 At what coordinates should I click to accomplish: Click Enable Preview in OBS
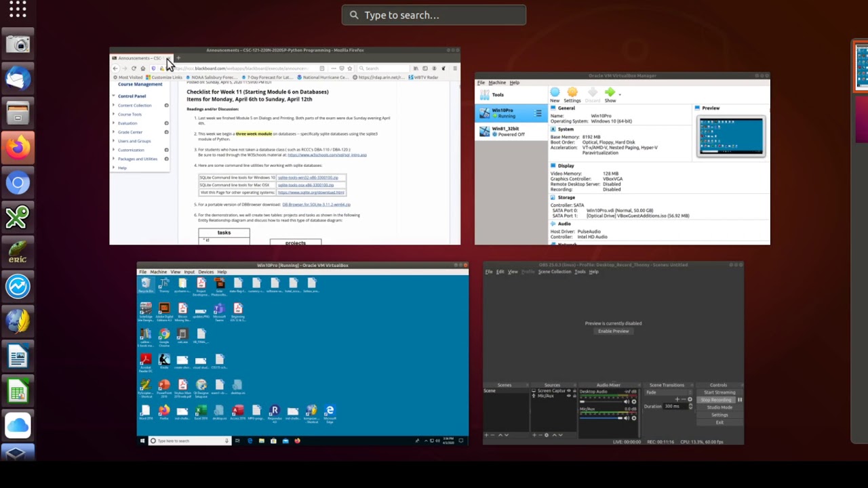[x=613, y=331]
